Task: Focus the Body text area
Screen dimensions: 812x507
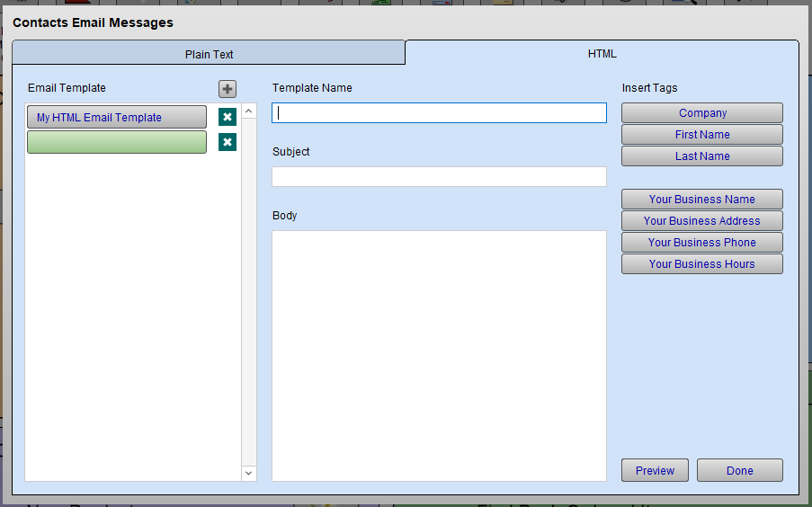Action: click(x=439, y=355)
